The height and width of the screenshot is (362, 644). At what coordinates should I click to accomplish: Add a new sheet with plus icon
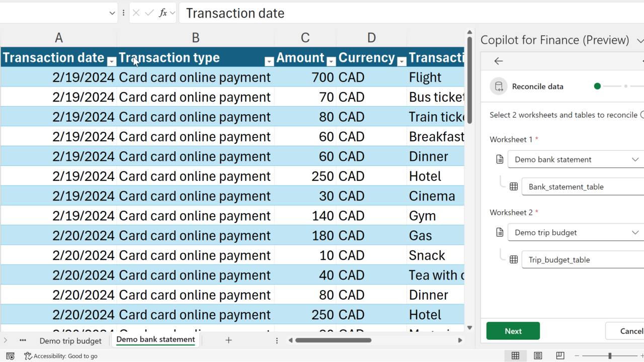(228, 340)
